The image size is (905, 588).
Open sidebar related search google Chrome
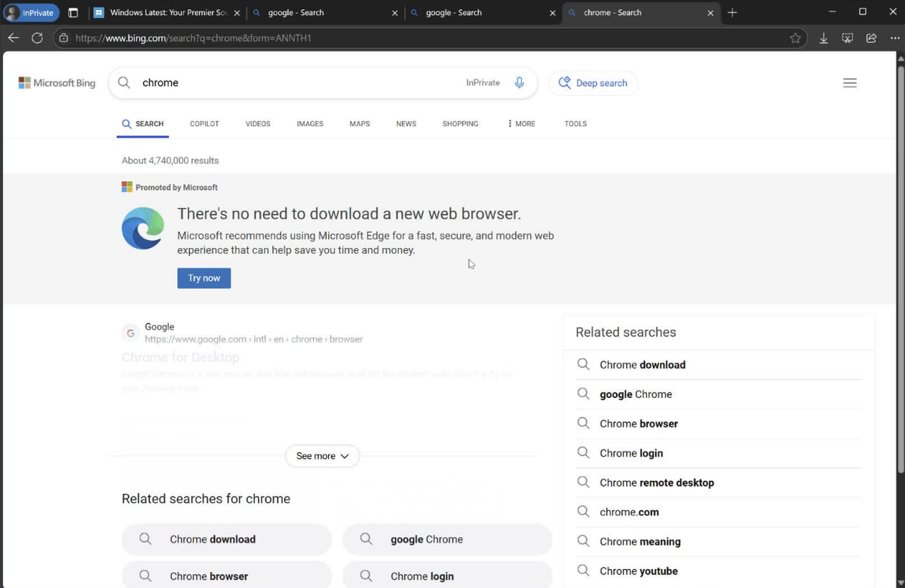click(636, 394)
